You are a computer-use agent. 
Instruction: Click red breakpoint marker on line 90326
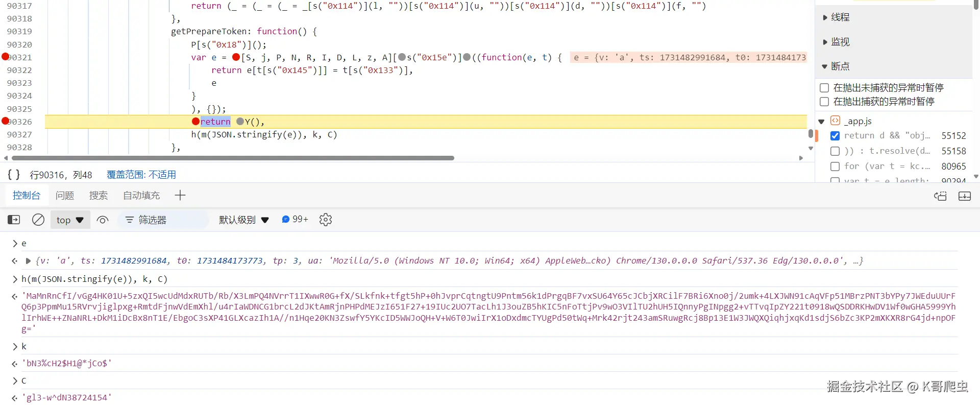tap(6, 121)
